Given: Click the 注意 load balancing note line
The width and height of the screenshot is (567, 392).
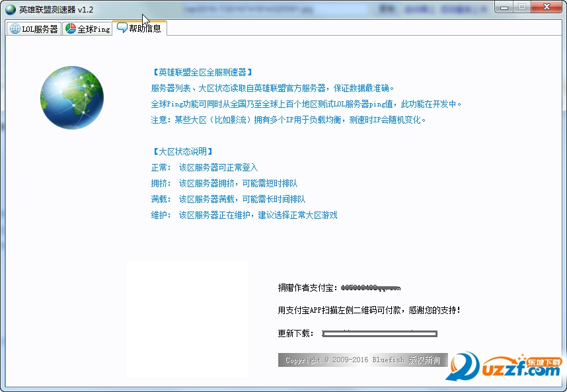Looking at the screenshot, I should [289, 120].
